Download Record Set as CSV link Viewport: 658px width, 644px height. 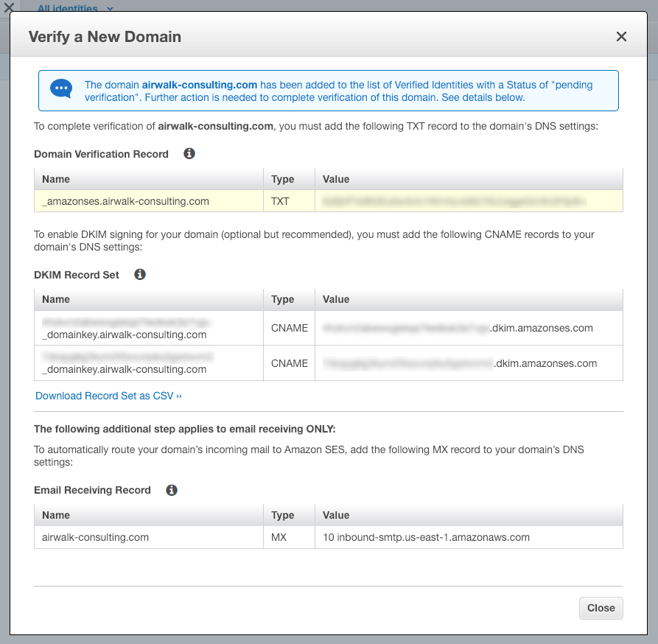pyautogui.click(x=108, y=396)
